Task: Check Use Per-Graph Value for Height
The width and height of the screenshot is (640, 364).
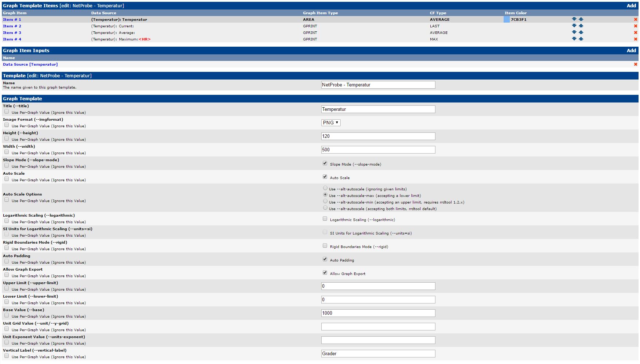Action: [7, 139]
